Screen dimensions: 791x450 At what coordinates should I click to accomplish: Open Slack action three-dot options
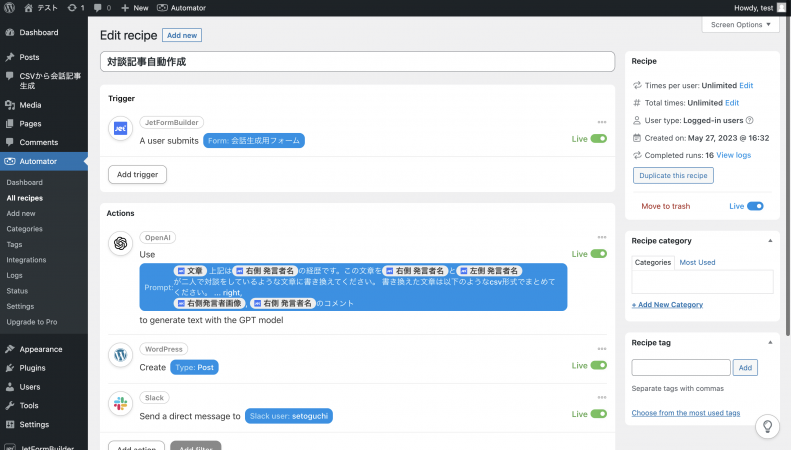point(602,398)
